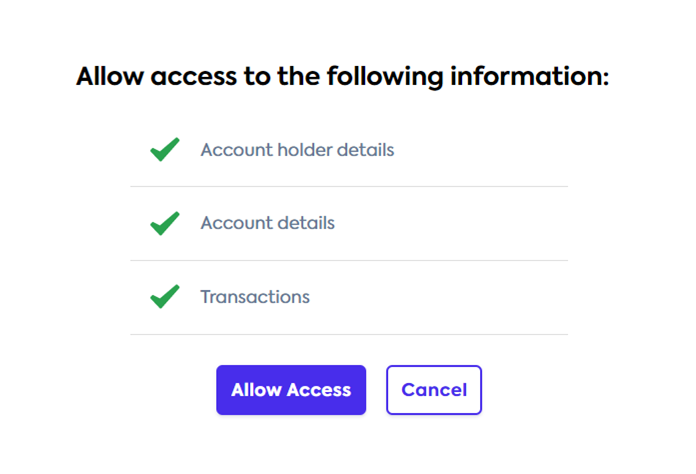Click the divider line under Account holder details
Screen dimensions: 696x474
[x=348, y=186]
